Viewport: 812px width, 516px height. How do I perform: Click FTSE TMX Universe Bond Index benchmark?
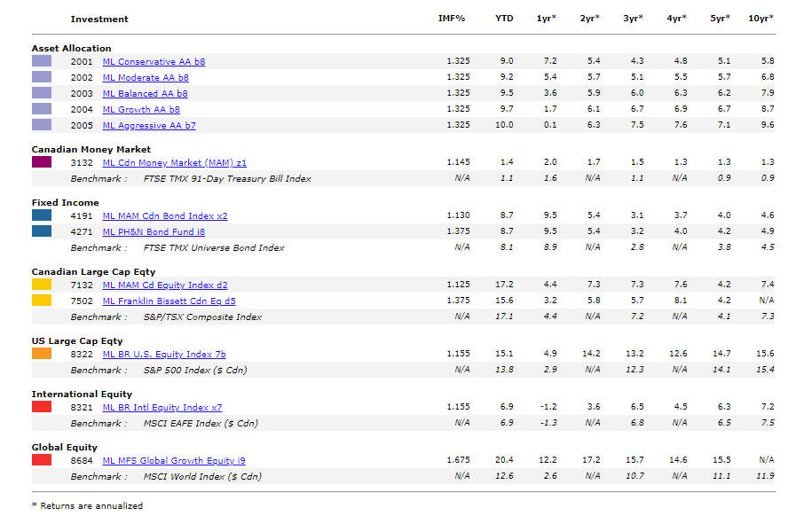[x=214, y=248]
